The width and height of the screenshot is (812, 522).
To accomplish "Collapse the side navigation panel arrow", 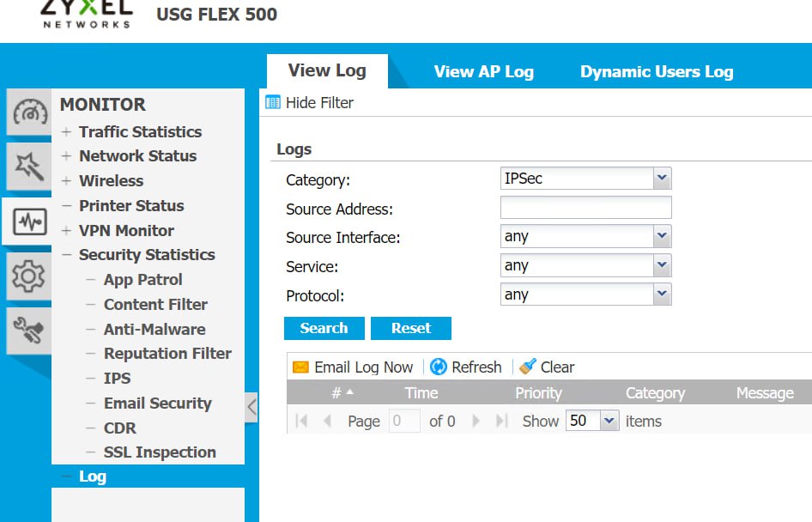I will click(x=251, y=406).
